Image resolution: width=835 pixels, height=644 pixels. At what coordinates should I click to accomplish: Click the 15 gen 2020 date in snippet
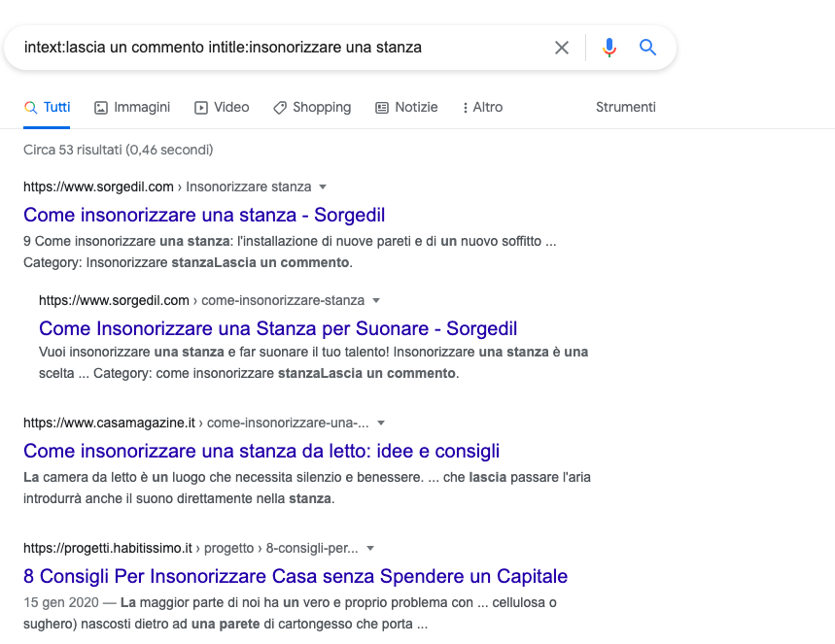click(x=61, y=602)
